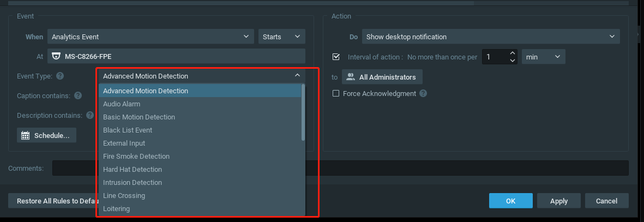This screenshot has height=222, width=644.
Task: Open the min interval unit dropdown
Action: point(543,57)
